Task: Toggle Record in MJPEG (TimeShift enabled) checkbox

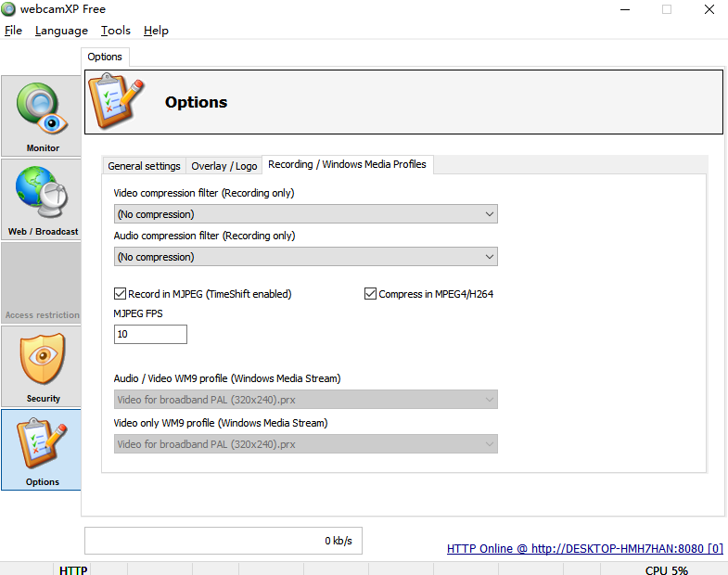Action: (120, 294)
